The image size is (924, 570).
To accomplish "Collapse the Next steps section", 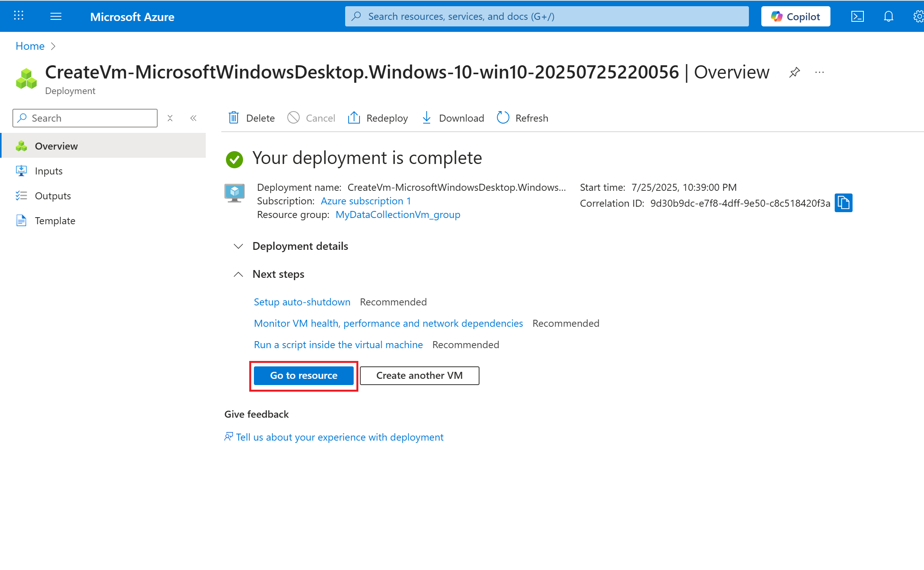I will point(238,274).
